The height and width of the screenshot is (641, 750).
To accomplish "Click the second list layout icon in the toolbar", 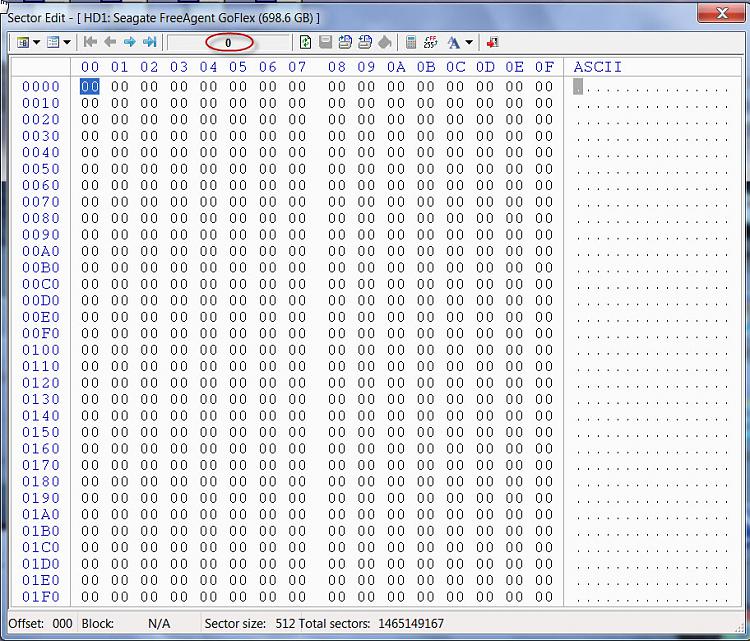I will tap(53, 43).
